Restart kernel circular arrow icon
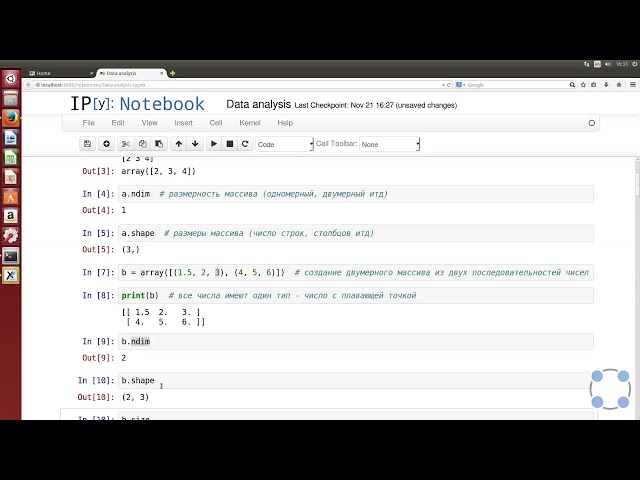Image resolution: width=640 pixels, height=480 pixels. click(245, 144)
